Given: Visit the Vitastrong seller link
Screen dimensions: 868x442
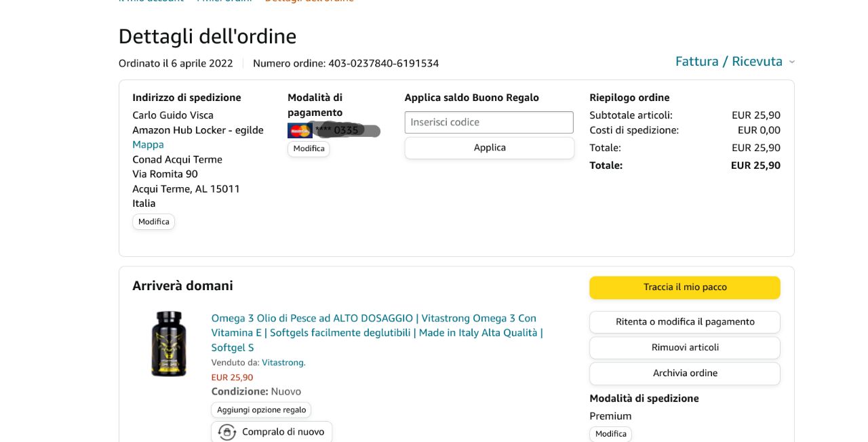Looking at the screenshot, I should point(283,363).
